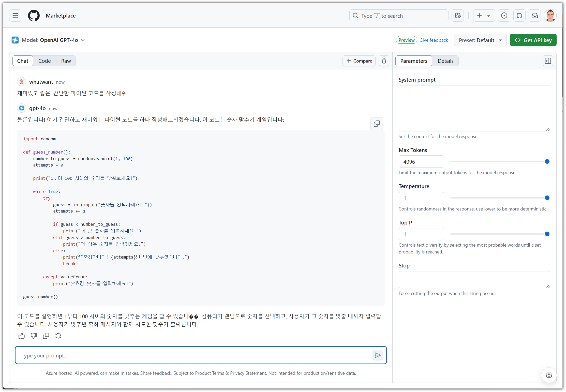This screenshot has width=566, height=392.
Task: Expand the Preset Default dropdown
Action: (480, 40)
